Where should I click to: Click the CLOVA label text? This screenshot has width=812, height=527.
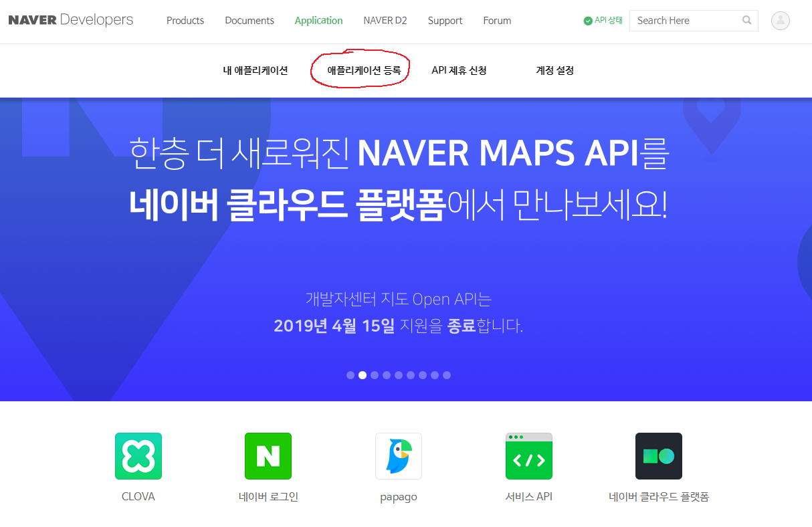point(138,497)
